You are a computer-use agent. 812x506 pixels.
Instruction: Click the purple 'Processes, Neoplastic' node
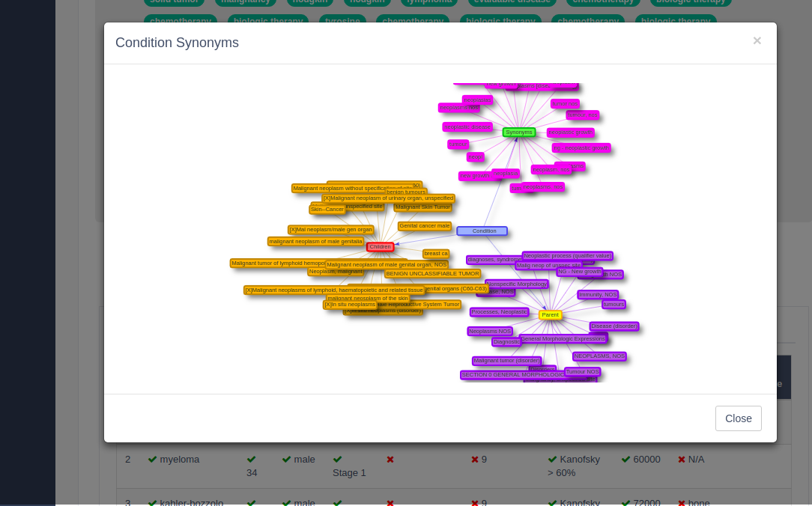click(499, 312)
